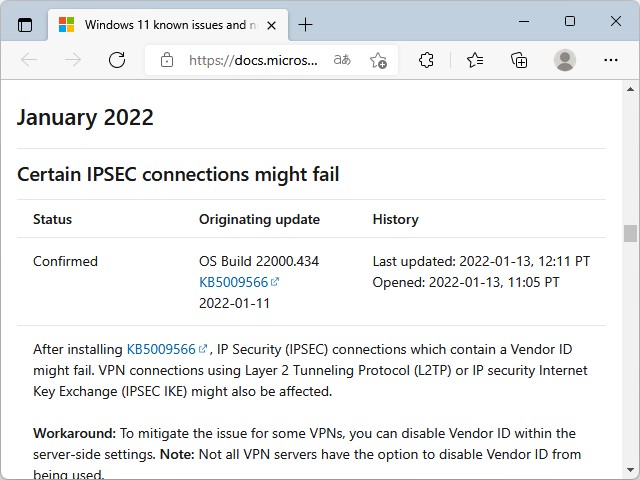The image size is (640, 480).
Task: Click the scrollbar up arrow
Action: pyautogui.click(x=630, y=89)
